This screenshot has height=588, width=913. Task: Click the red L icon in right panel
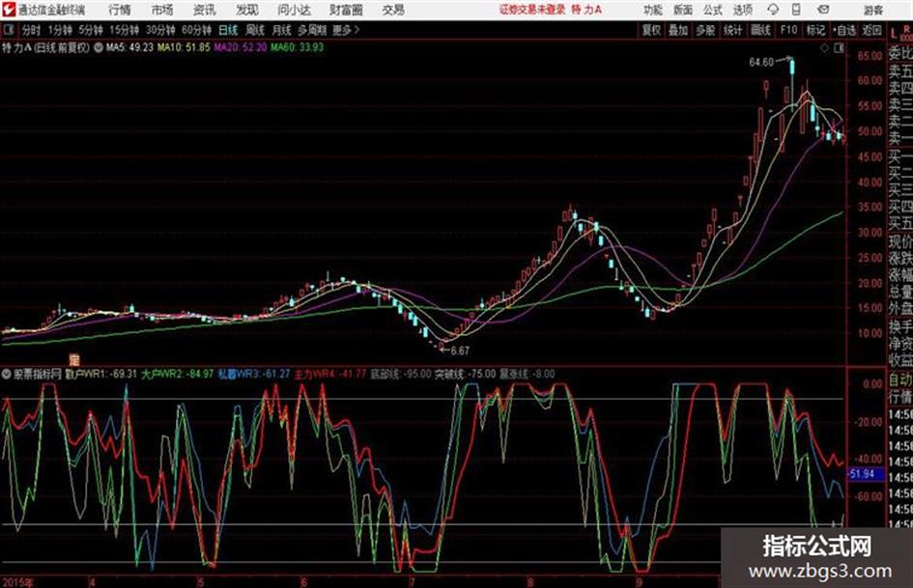point(894,33)
